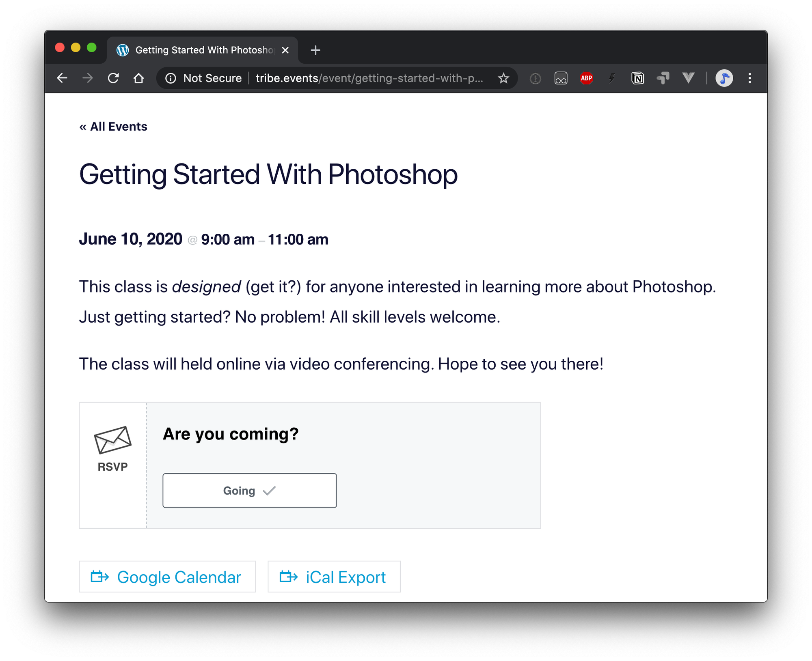Open the Chrome three-dot menu
This screenshot has width=812, height=661.
[x=749, y=78]
